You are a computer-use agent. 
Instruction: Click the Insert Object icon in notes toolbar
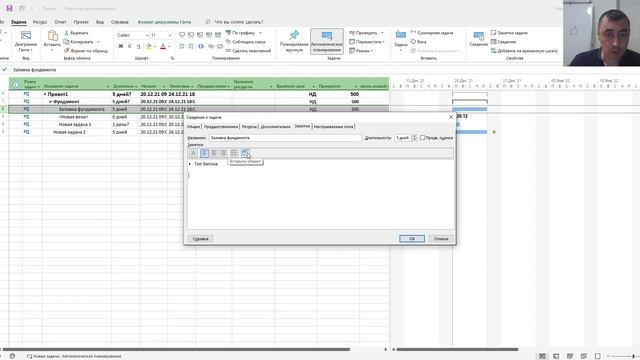(245, 153)
